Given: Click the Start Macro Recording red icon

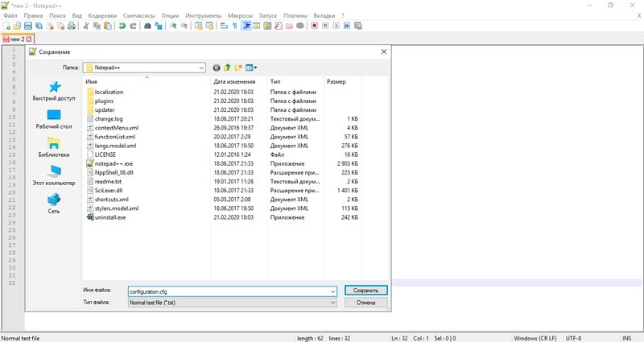Looking at the screenshot, I should 314,26.
